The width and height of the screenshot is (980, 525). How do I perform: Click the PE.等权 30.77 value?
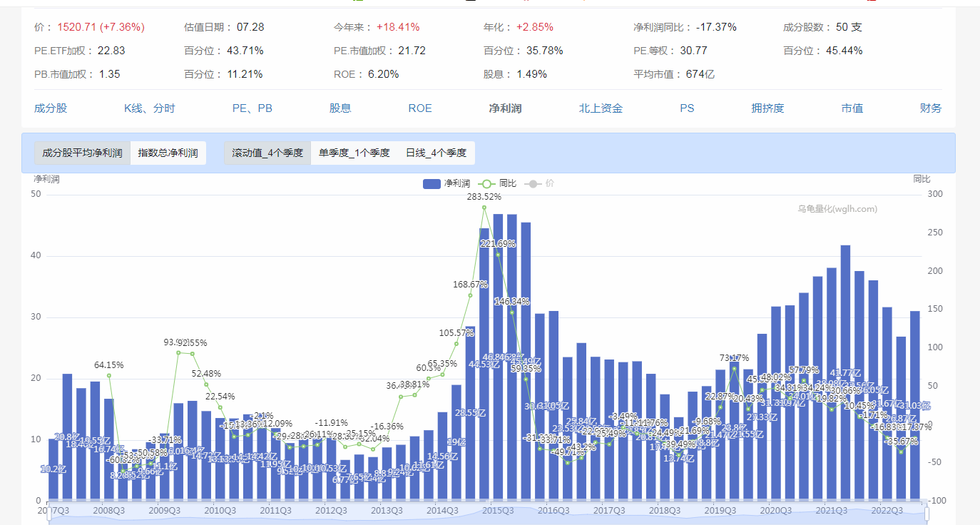pos(693,51)
